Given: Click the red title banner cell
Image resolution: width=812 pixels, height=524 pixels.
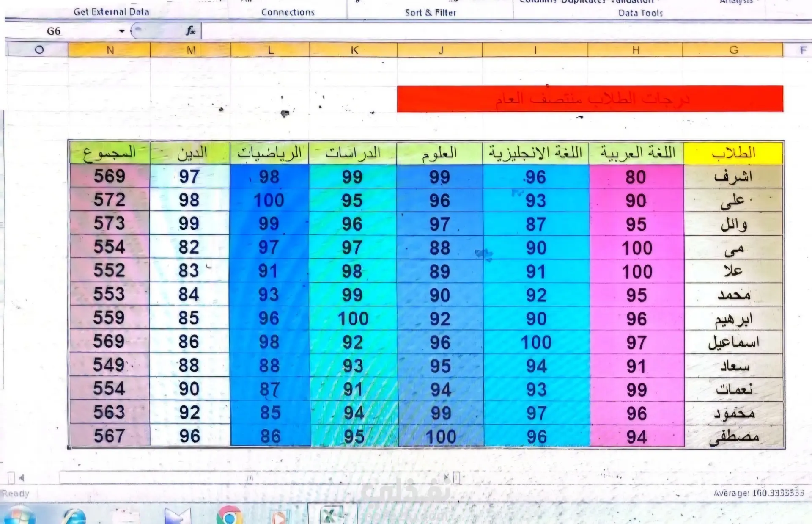Looking at the screenshot, I should [x=590, y=99].
